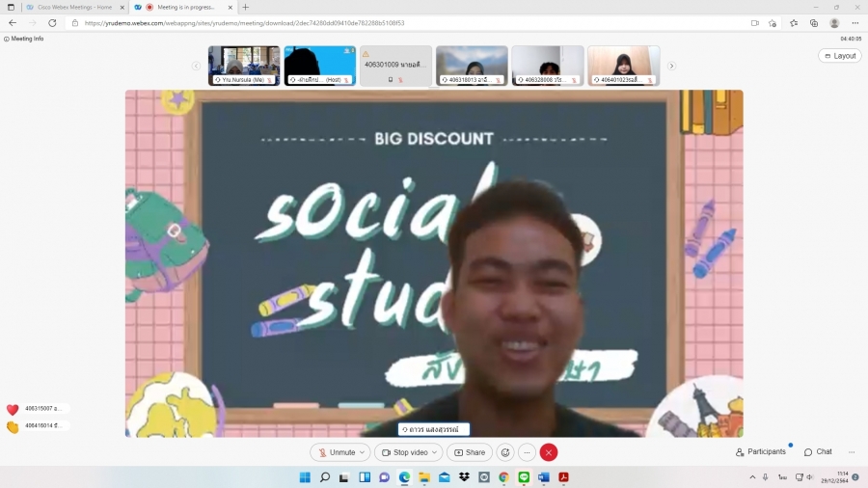Open LINE app from the taskbar
This screenshot has height=488, width=868.
coord(524,477)
